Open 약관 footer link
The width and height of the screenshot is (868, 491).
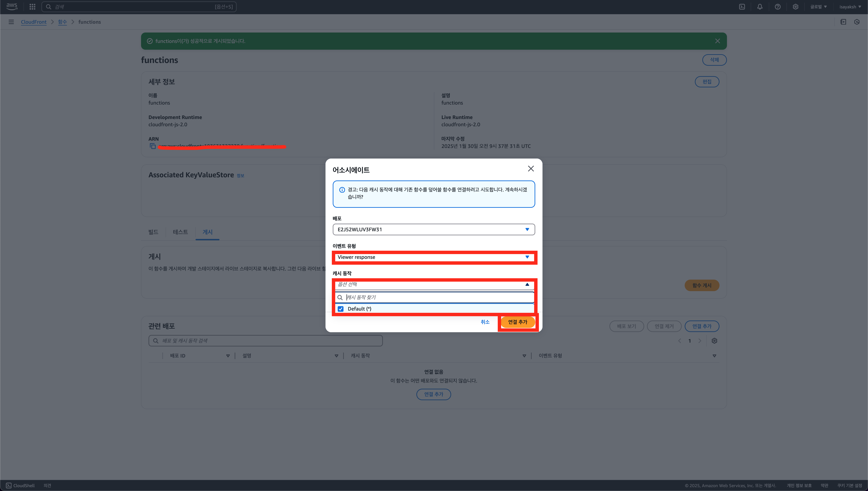point(824,485)
